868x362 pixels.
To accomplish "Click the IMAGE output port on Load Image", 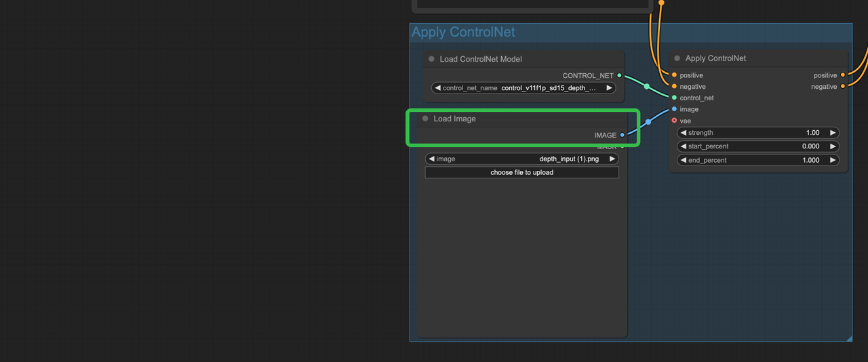I will tap(622, 135).
